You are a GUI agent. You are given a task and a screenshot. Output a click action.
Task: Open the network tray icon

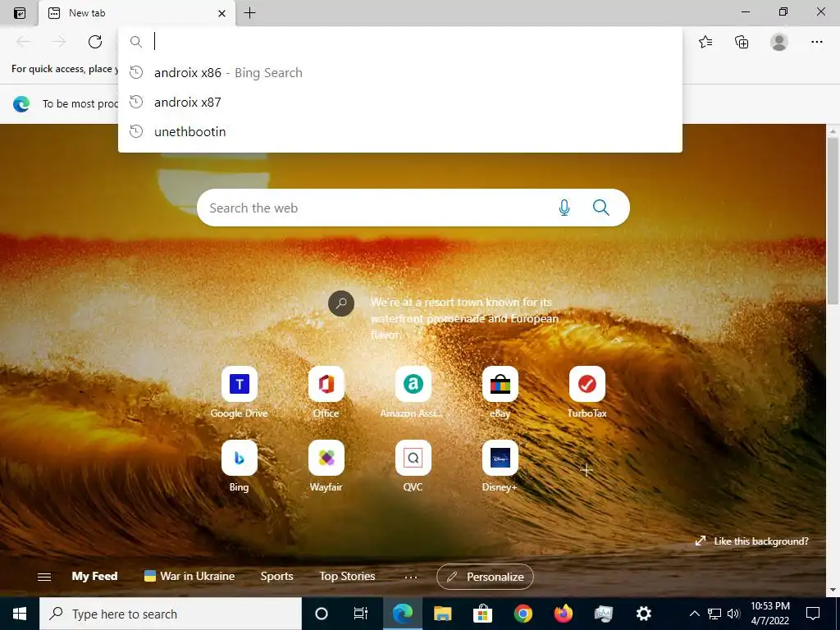pyautogui.click(x=714, y=614)
